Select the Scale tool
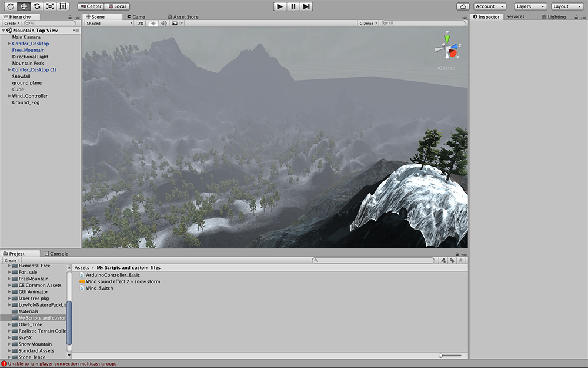 tap(50, 6)
